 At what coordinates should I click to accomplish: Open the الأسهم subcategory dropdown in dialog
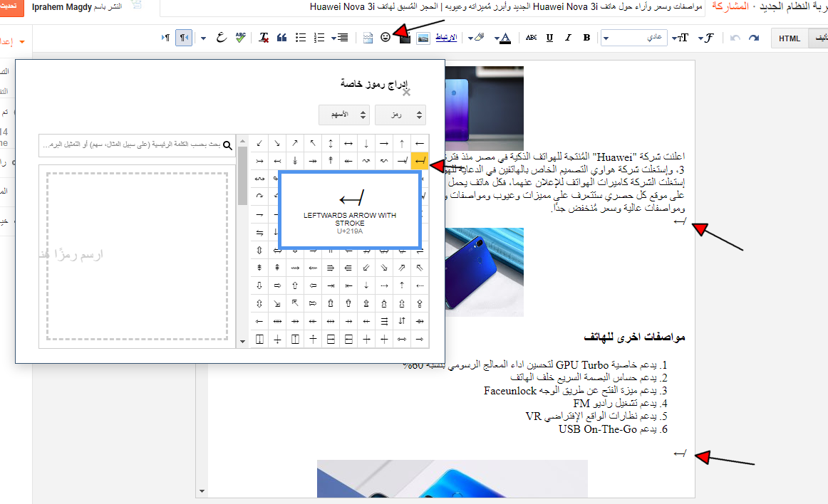coord(343,115)
